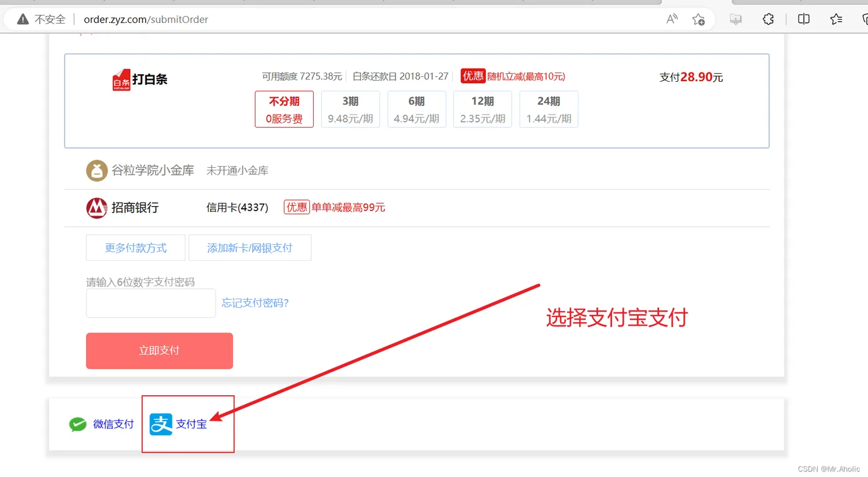The image size is (868, 477).
Task: Choose the 支付宝 payment link
Action: (x=192, y=424)
